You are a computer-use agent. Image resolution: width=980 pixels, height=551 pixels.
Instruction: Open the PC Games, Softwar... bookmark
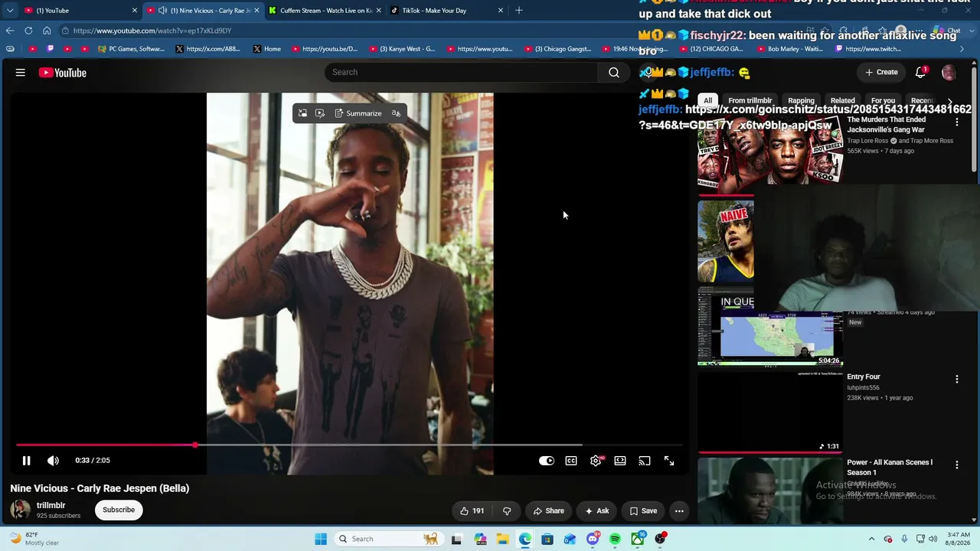pyautogui.click(x=131, y=49)
